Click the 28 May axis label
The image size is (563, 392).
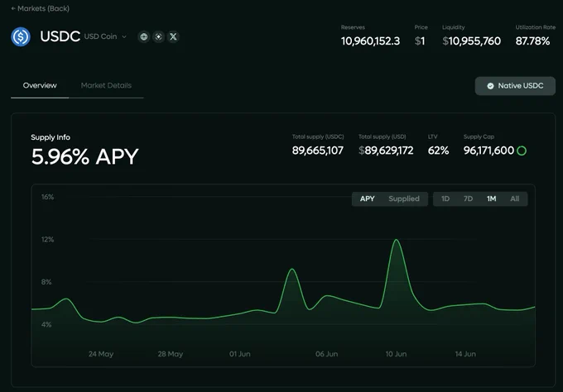pyautogui.click(x=171, y=354)
